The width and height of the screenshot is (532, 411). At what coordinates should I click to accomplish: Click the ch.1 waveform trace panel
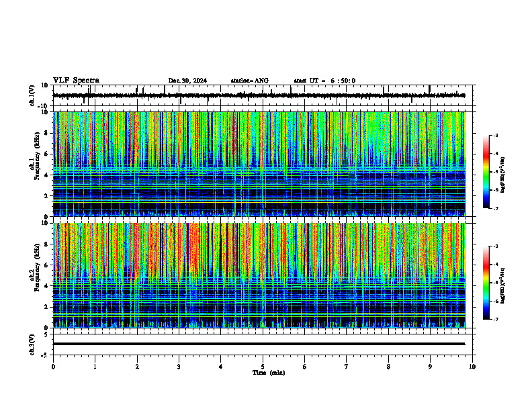(264, 95)
